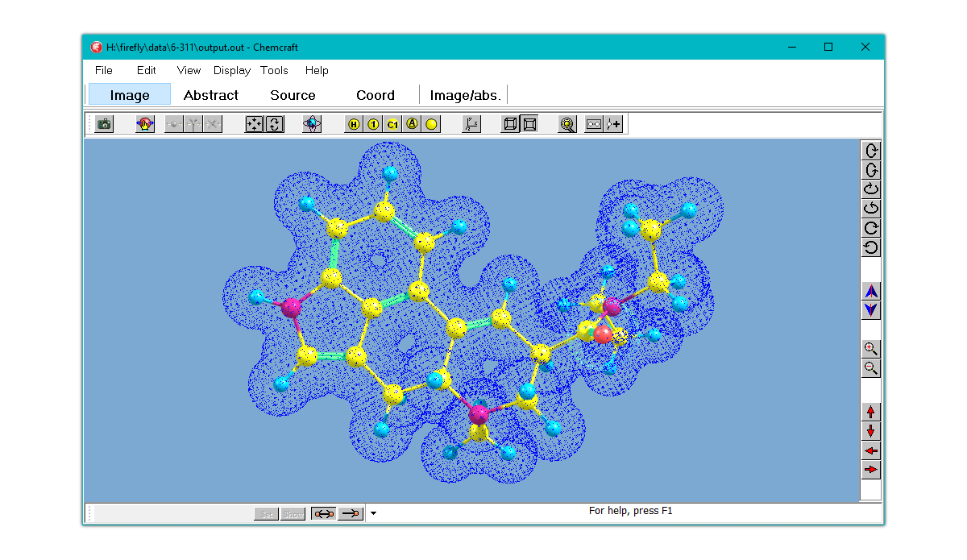Image resolution: width=967 pixels, height=560 pixels.
Task: Toggle the yellow 1 atom numbers button
Action: coord(372,124)
